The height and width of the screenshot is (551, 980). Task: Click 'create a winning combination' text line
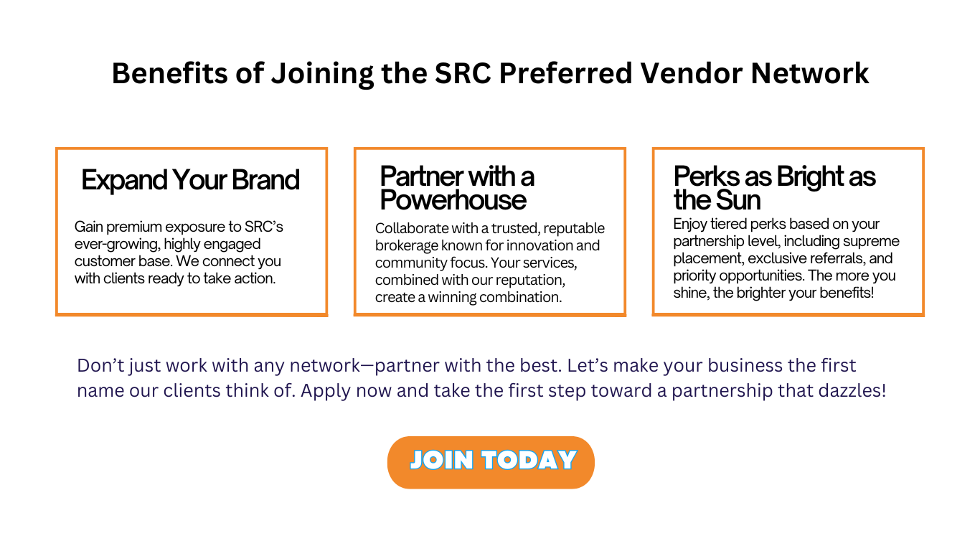point(468,297)
